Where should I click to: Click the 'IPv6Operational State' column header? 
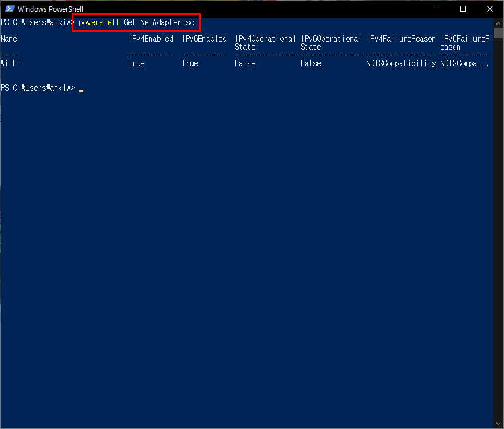pos(331,43)
